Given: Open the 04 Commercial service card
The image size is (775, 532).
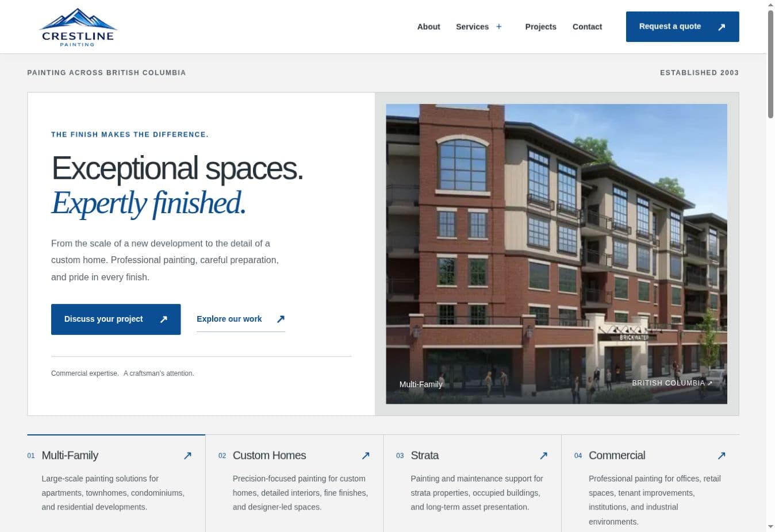Looking at the screenshot, I should 650,483.
